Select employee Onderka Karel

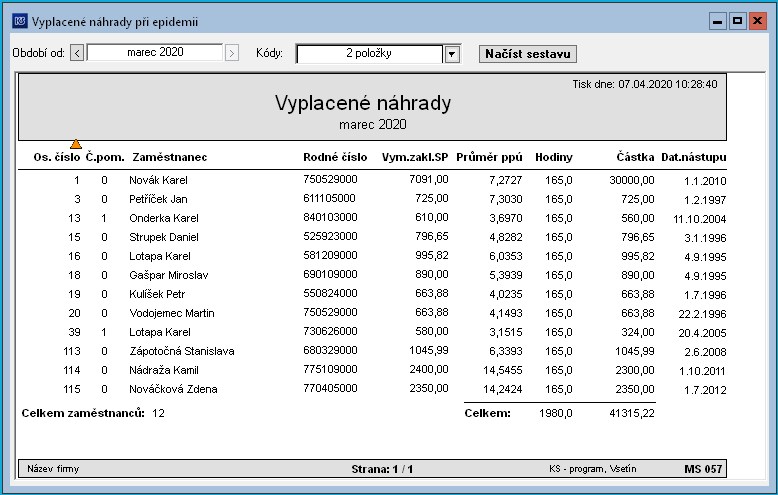tap(164, 218)
